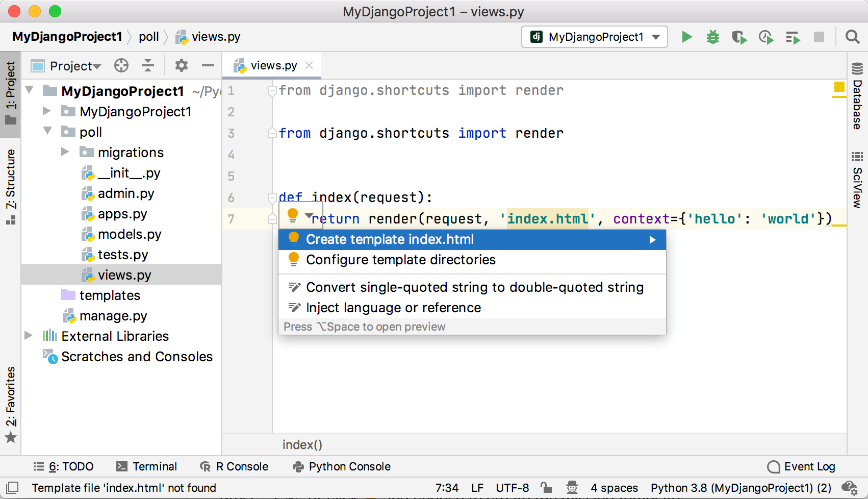Toggle tool window buttons in status bar corner
Image resolution: width=868 pixels, height=499 pixels.
[13, 488]
